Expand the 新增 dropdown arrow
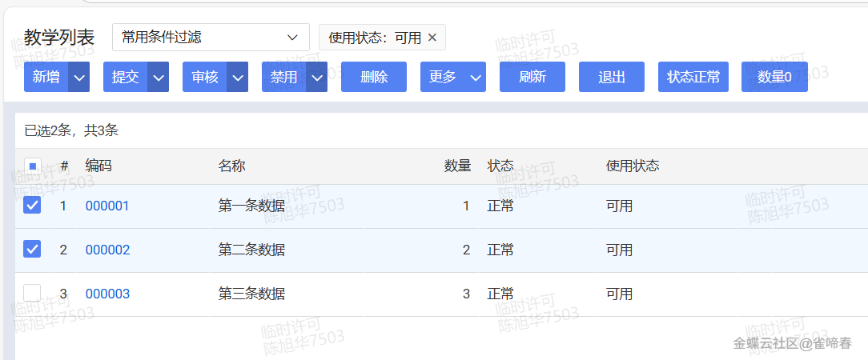The height and width of the screenshot is (360, 868). (78, 77)
